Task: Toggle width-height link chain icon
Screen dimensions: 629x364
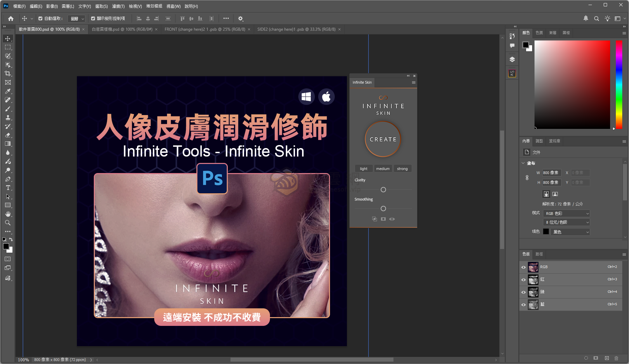Action: [x=527, y=177]
